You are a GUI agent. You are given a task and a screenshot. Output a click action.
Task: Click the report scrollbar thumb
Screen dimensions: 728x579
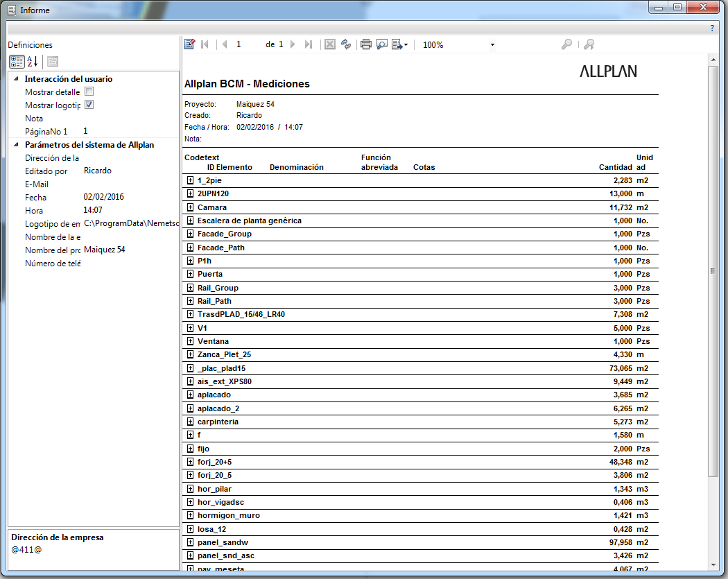(713, 271)
